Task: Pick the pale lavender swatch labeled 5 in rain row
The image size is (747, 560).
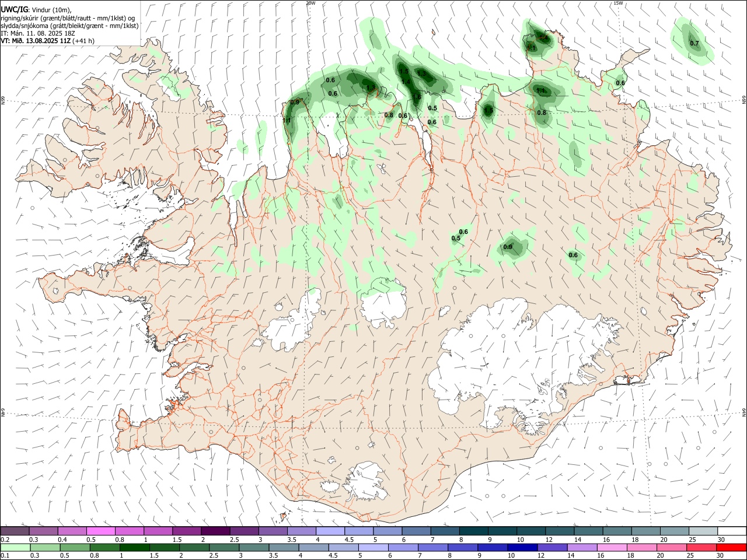Action: point(373,547)
